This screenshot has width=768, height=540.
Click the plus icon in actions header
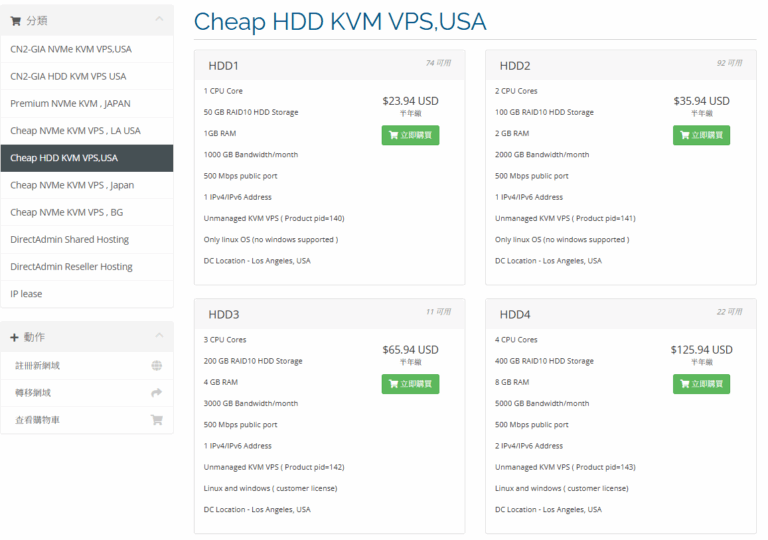[x=14, y=337]
